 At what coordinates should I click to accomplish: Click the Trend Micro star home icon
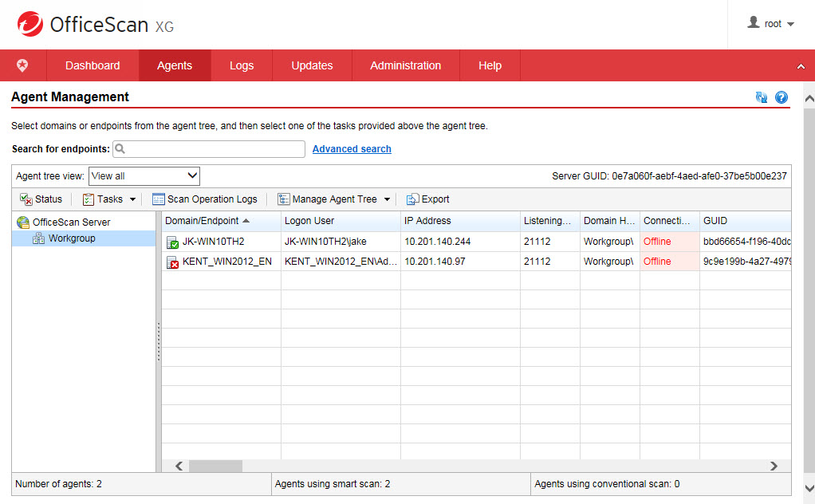tap(22, 65)
